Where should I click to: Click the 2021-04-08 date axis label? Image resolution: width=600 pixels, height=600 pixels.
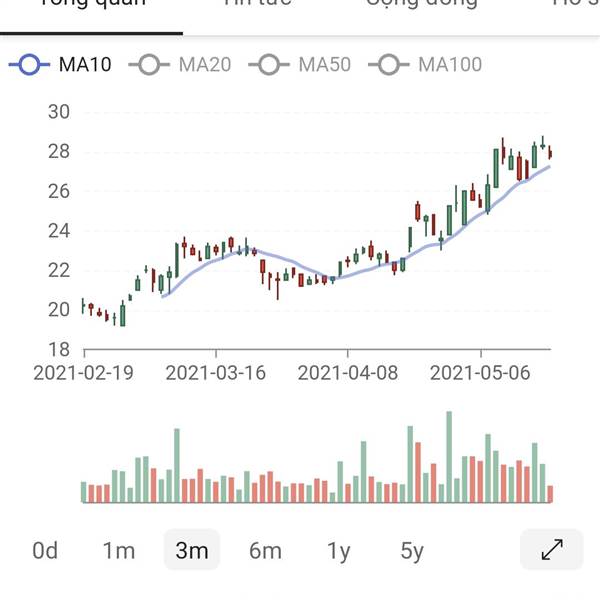coord(347,373)
